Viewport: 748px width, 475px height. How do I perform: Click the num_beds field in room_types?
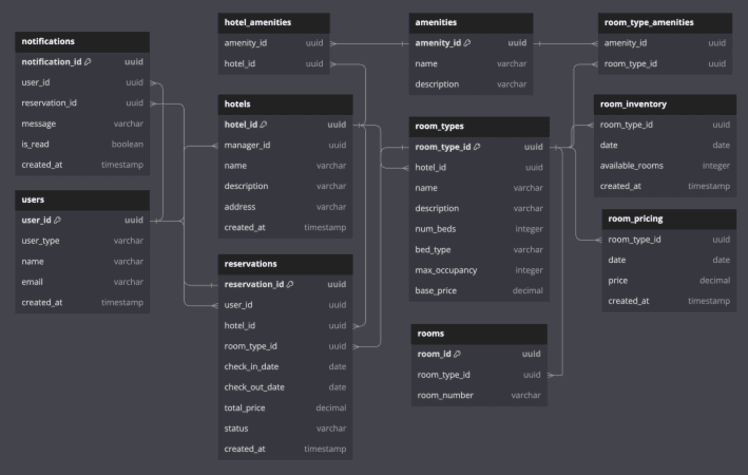click(x=479, y=229)
